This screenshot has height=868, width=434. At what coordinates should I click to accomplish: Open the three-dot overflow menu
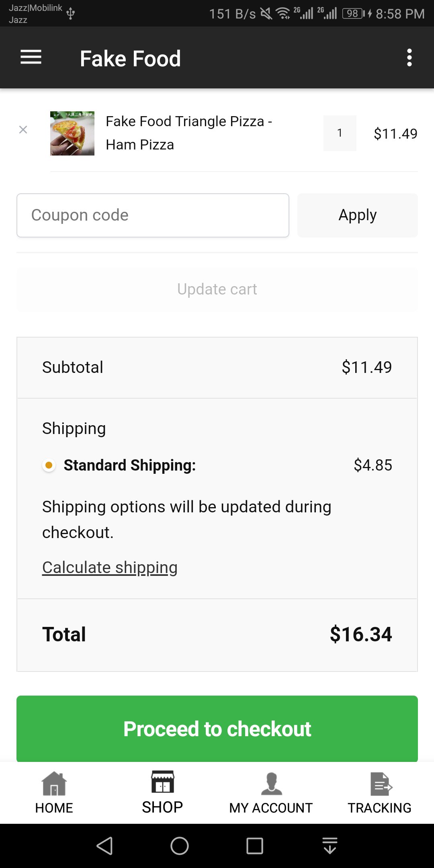(409, 57)
